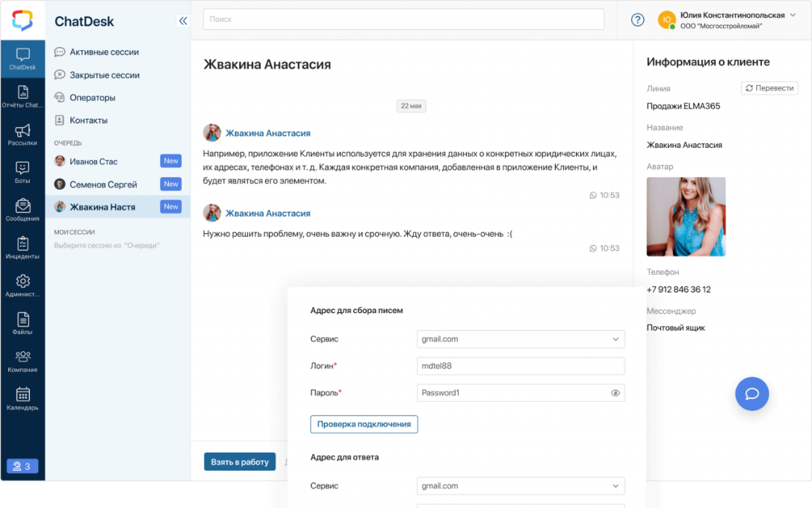This screenshot has height=508, width=812.
Task: Open Закрытые сессии in the menu
Action: pos(104,75)
